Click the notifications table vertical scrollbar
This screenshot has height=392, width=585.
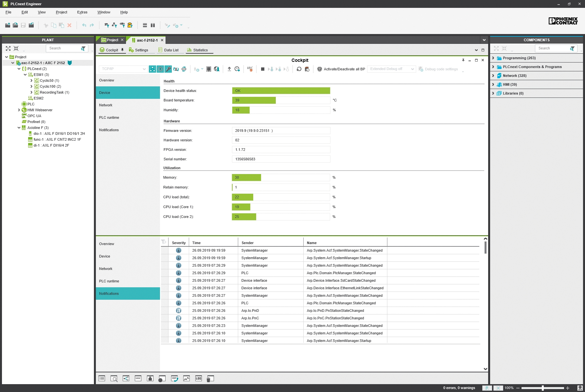pos(486,248)
